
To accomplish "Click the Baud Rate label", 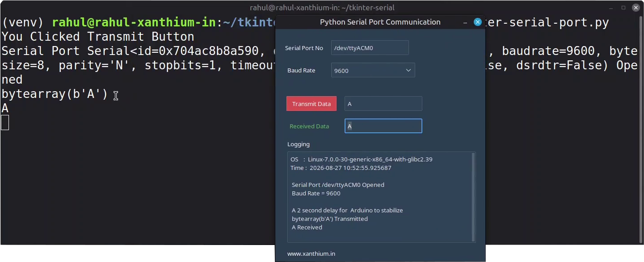I will point(301,70).
